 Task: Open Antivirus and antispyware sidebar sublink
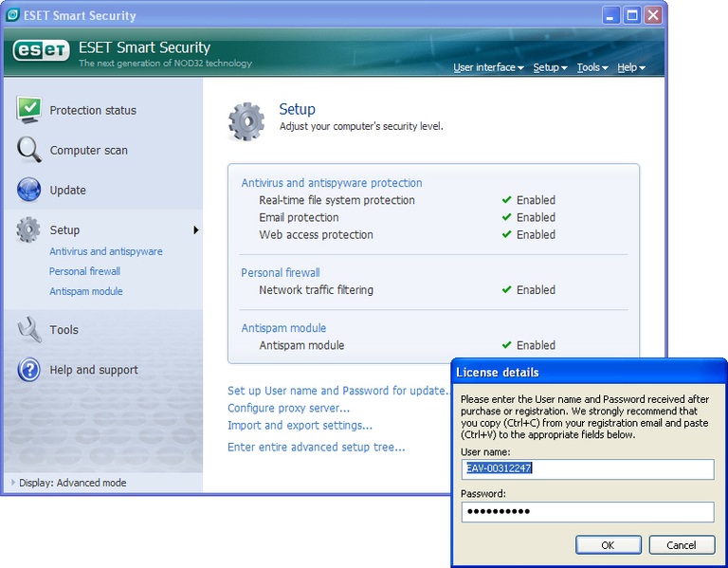[106, 251]
